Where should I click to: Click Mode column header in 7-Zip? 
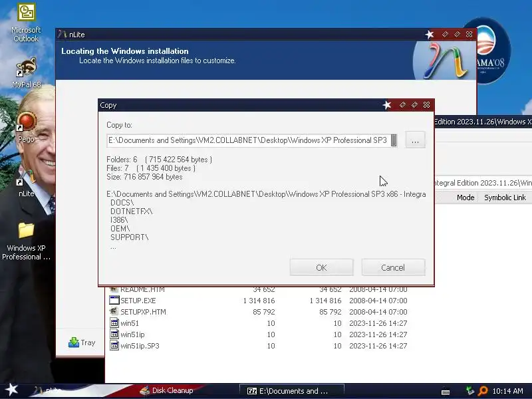pos(465,198)
